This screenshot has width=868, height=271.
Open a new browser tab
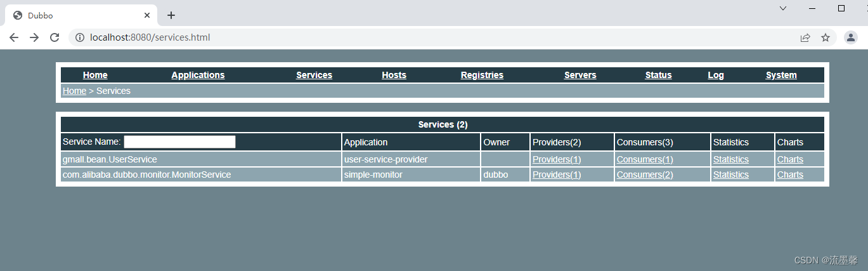(x=171, y=15)
